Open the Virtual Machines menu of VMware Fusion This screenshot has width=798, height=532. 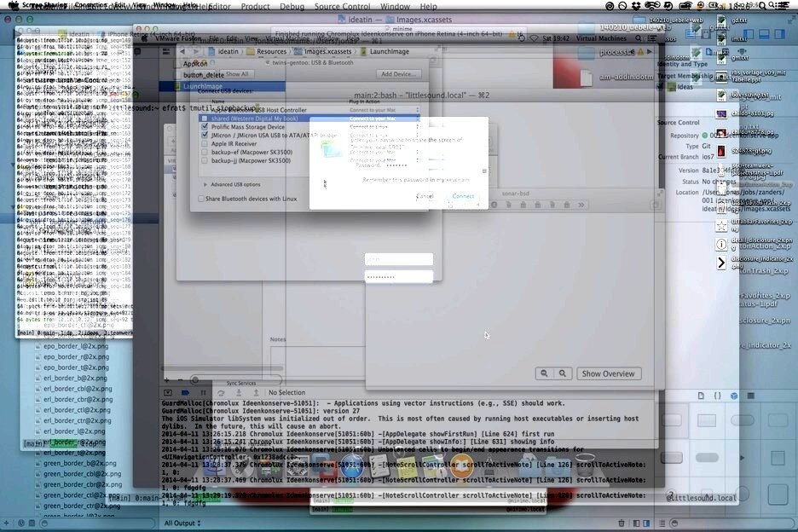[x=601, y=38]
